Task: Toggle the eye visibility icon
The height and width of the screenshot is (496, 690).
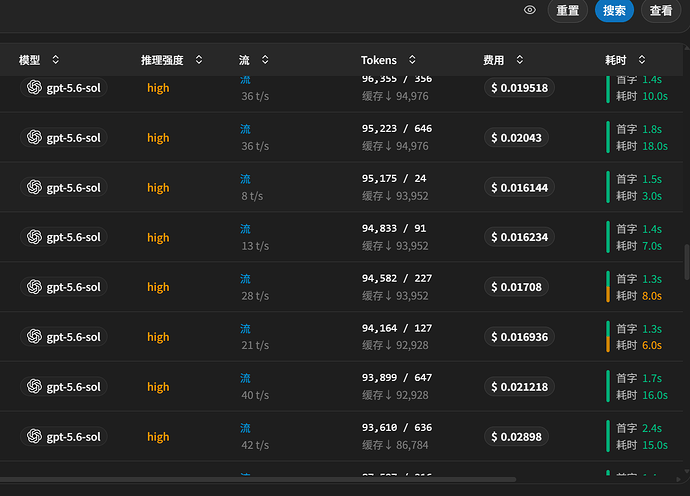Action: (x=530, y=10)
